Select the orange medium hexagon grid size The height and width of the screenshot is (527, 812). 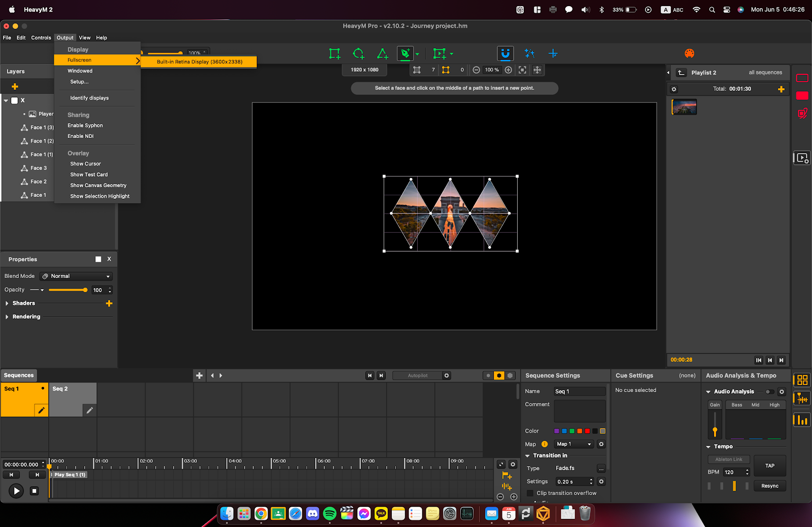[x=499, y=376]
